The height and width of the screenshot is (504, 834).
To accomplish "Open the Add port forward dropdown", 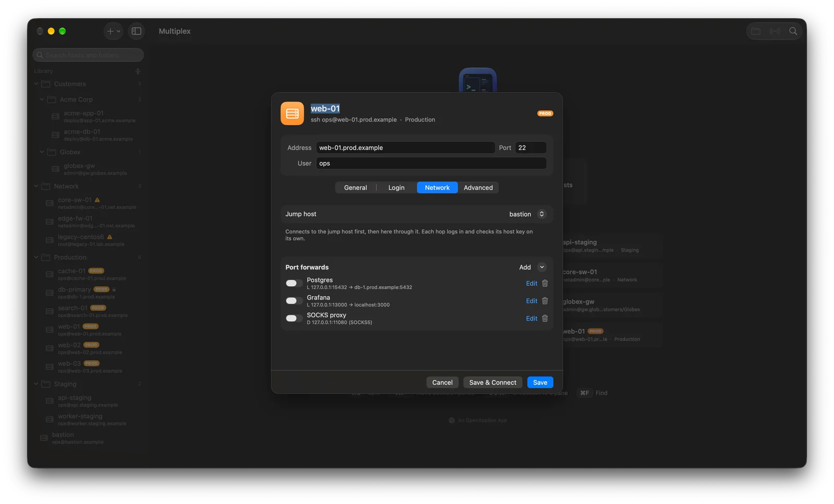I will [x=532, y=267].
